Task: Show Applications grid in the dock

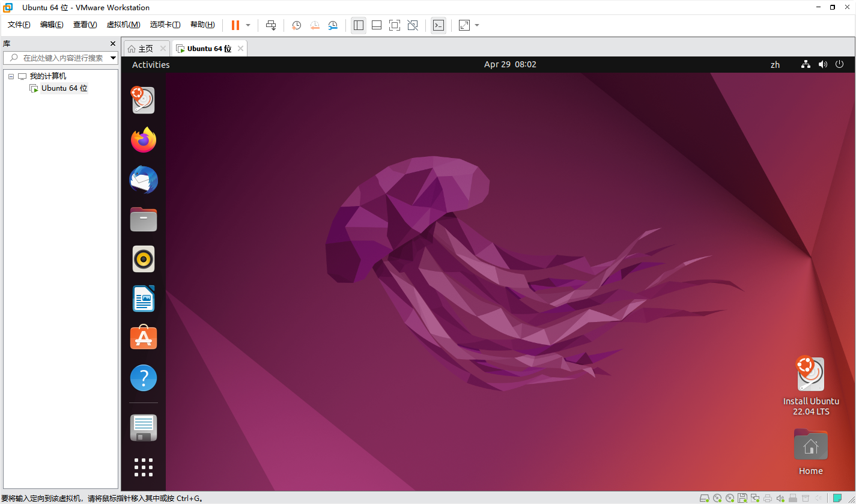Action: (144, 467)
